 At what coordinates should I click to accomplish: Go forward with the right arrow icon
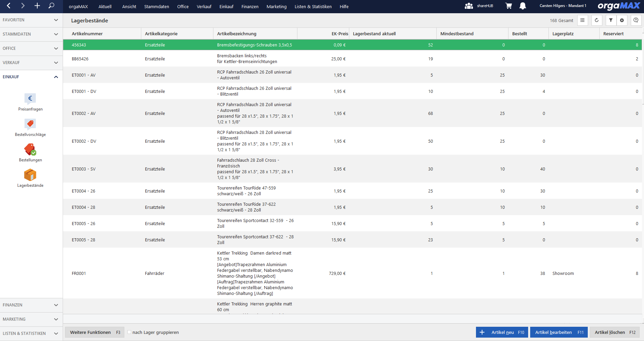coord(23,6)
